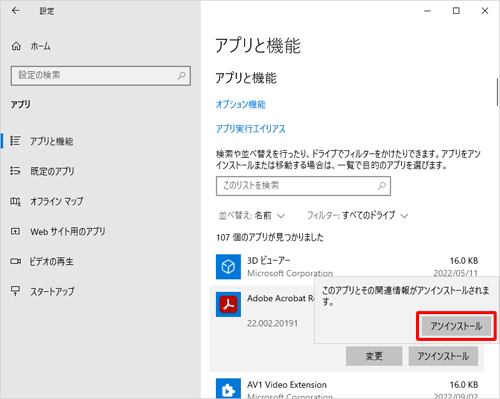Click the Adobe Acrobat app icon
The height and width of the screenshot is (399, 500).
[x=228, y=304]
